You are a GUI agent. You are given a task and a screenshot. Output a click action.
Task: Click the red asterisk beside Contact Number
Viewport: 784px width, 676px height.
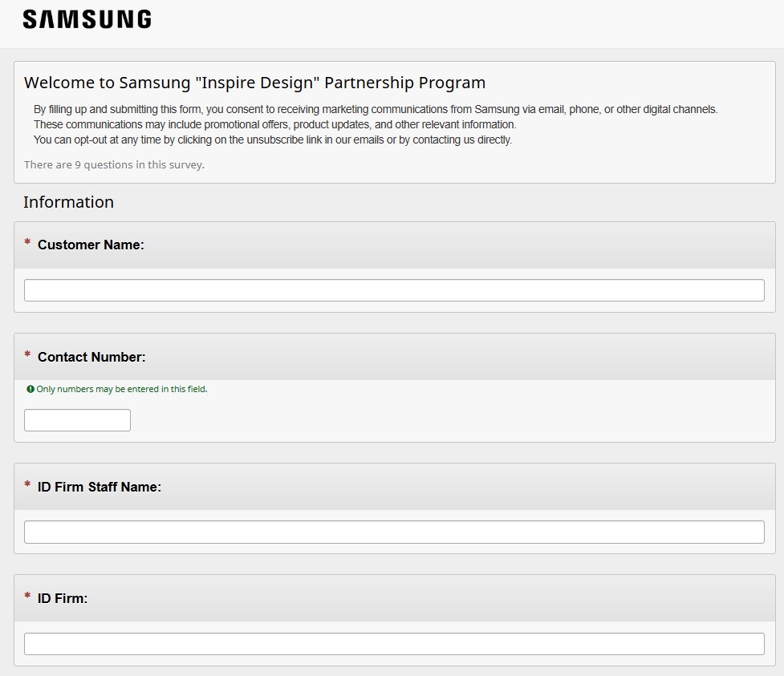27,355
